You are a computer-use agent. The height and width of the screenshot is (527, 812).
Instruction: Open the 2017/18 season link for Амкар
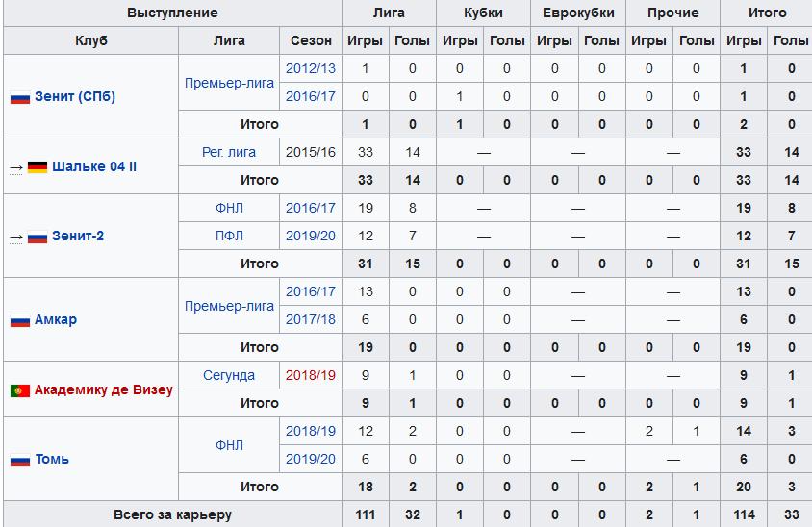[311, 319]
